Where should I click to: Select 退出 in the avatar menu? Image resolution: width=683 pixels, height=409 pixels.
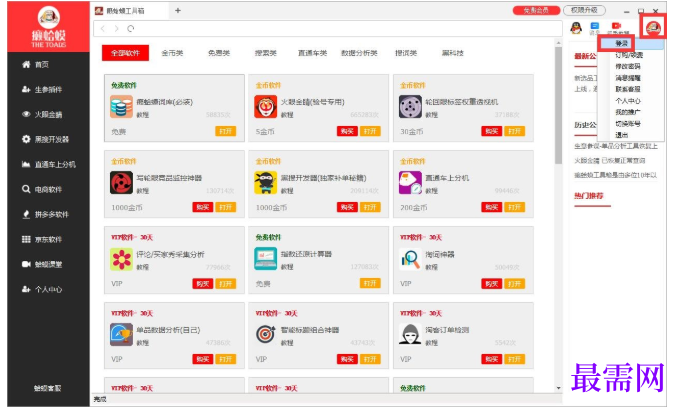[x=622, y=135]
